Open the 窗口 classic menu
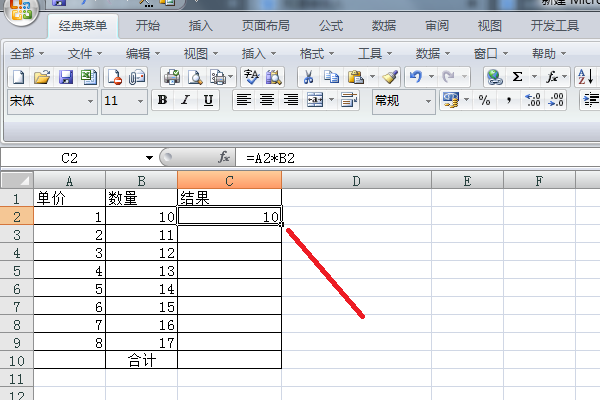This screenshot has height=400, width=600. [491, 54]
